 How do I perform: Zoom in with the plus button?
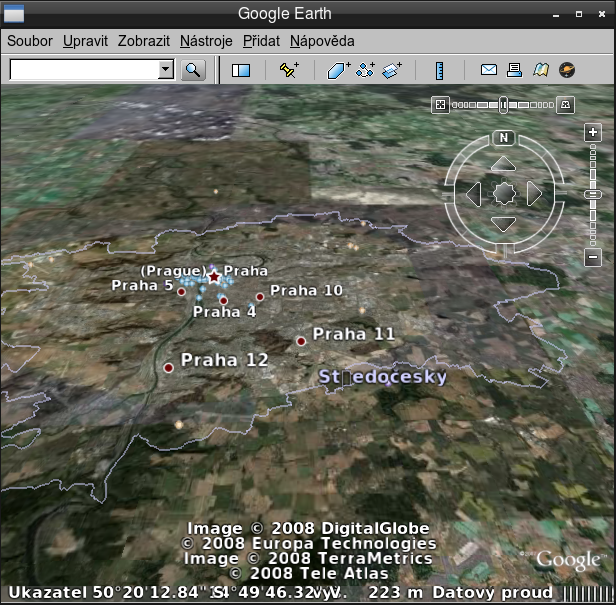tap(593, 132)
